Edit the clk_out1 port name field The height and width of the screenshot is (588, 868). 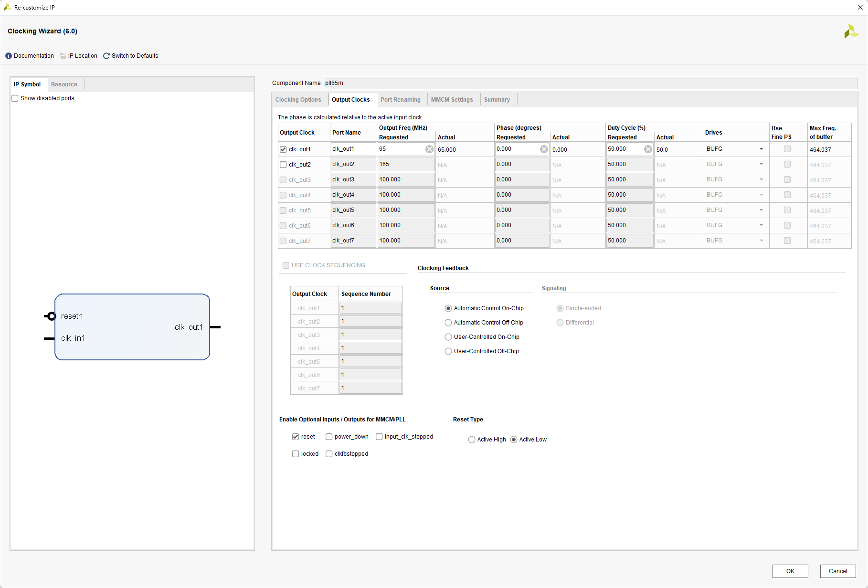pos(353,149)
